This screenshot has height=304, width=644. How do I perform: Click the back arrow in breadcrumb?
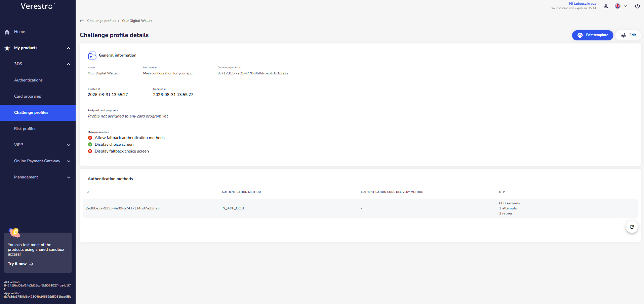tap(82, 21)
